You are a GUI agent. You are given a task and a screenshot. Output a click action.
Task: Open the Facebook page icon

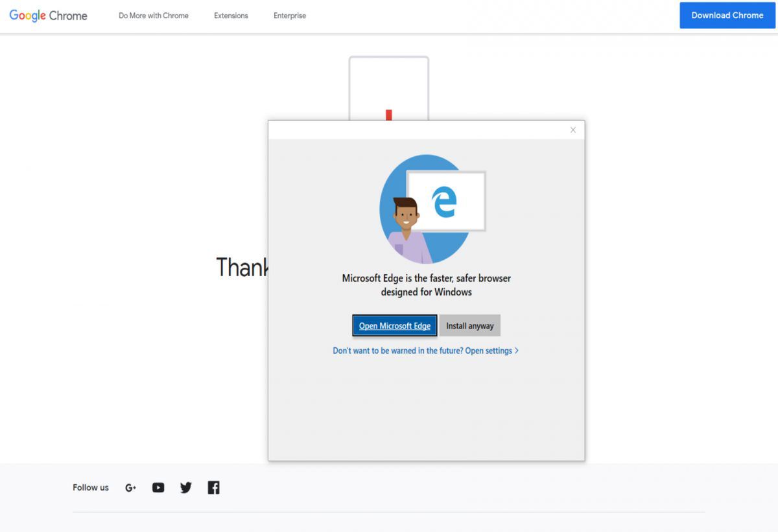pyautogui.click(x=213, y=487)
